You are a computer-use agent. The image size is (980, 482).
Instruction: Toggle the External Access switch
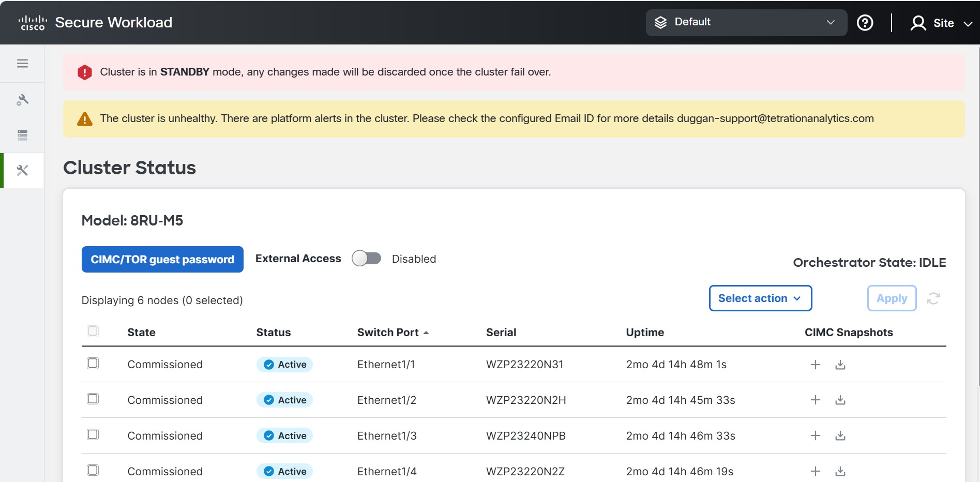click(x=366, y=259)
